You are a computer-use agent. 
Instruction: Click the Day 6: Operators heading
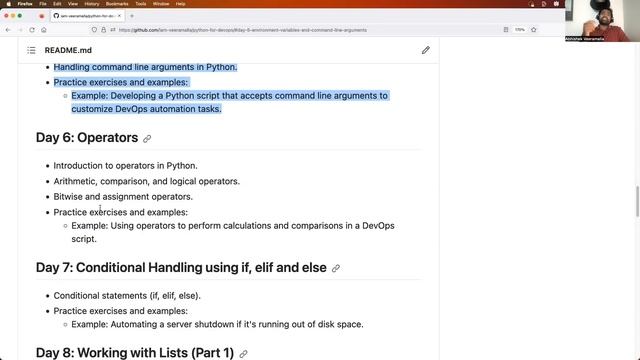[87, 138]
